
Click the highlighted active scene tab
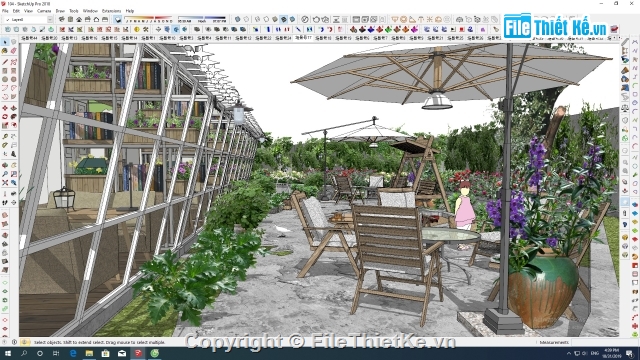pos(303,38)
